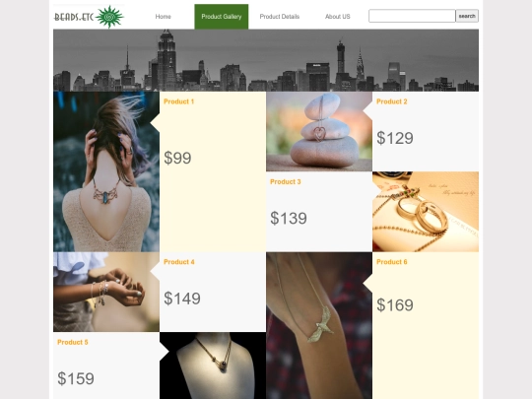Open the About US page
This screenshot has width=532, height=399.
coord(337,17)
